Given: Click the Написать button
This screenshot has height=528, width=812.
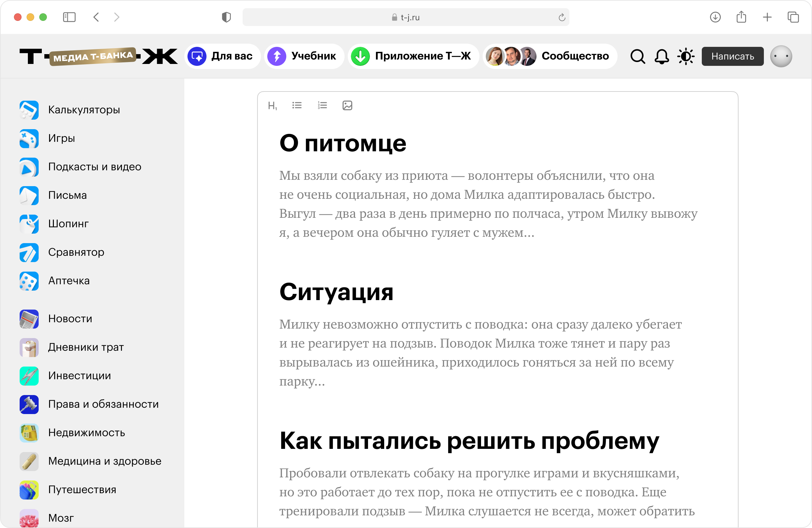Looking at the screenshot, I should pos(732,56).
